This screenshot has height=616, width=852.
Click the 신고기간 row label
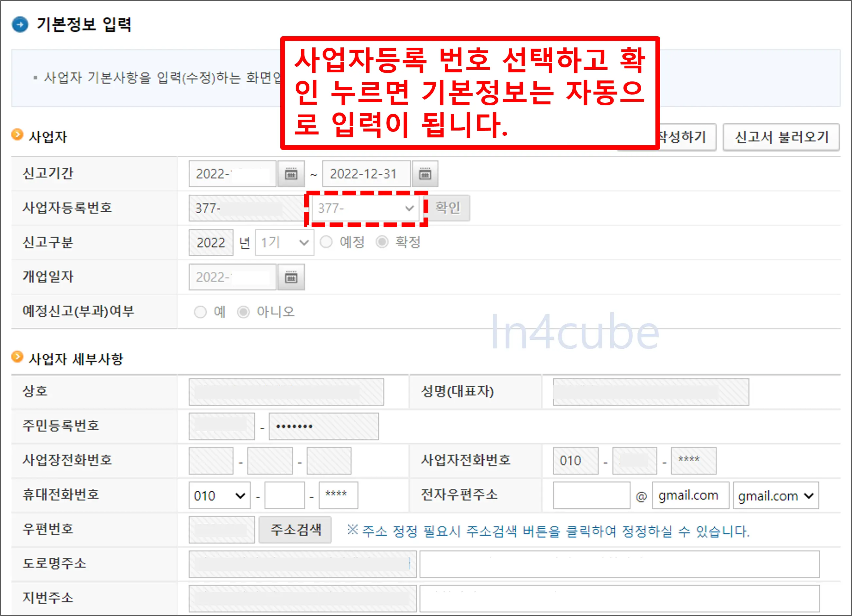point(48,174)
